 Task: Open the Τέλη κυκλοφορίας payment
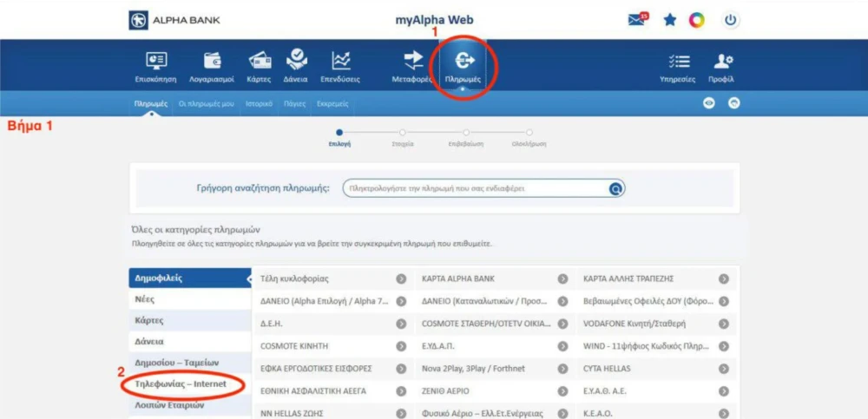[x=332, y=278]
